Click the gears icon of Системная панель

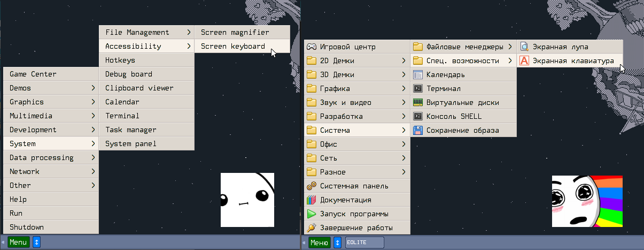[x=312, y=186]
